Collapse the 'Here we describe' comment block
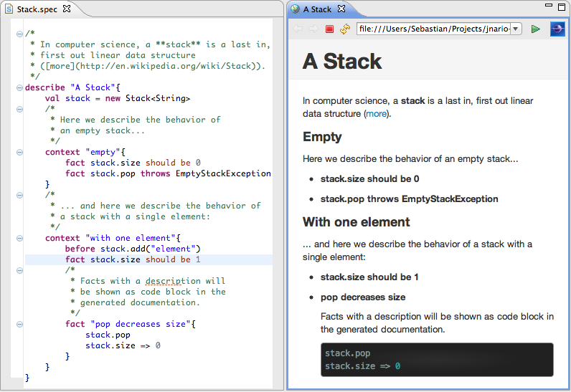 click(19, 109)
